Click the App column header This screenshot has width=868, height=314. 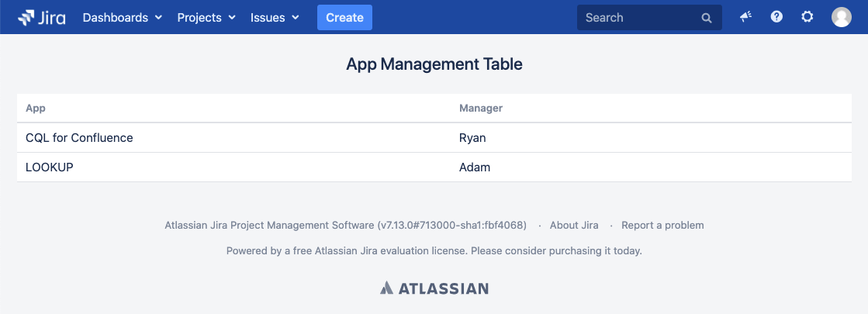coord(36,109)
